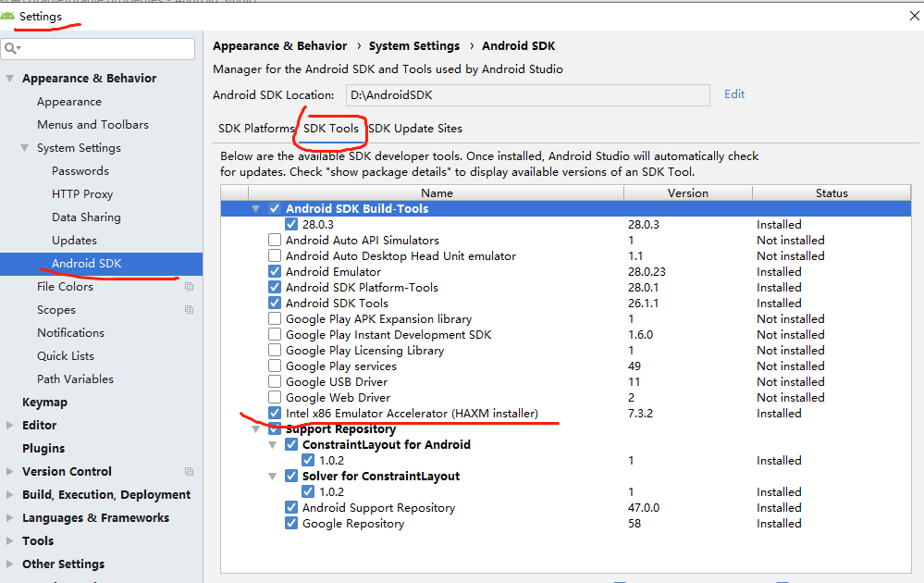
Task: Open Menus and Toolbars settings
Action: (93, 124)
